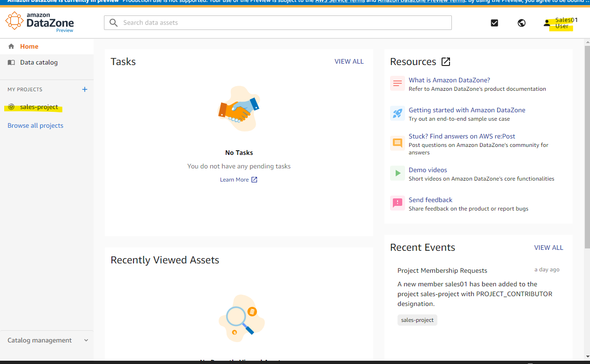Open What is Amazon DataZone? link
This screenshot has height=364, width=590.
[450, 80]
